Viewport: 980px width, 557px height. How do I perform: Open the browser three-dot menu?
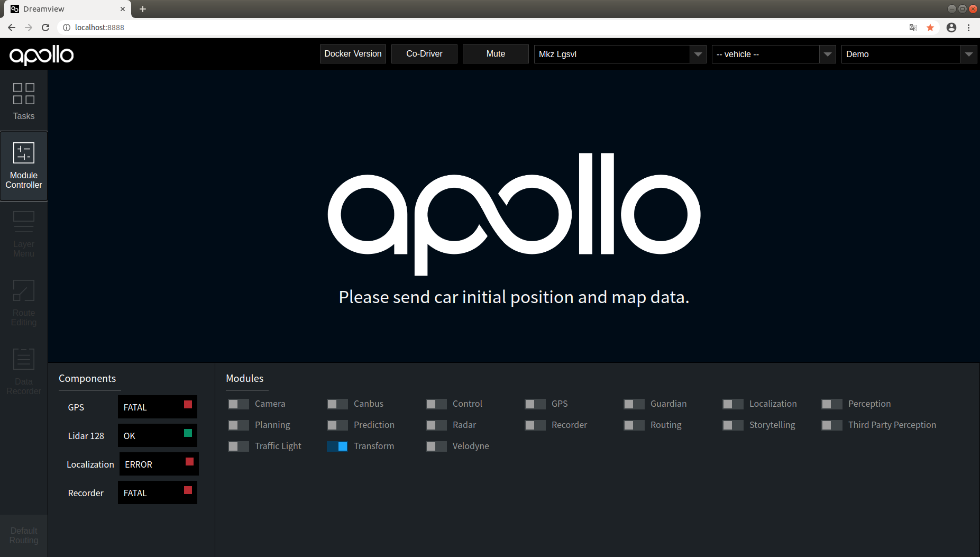pyautogui.click(x=968, y=28)
